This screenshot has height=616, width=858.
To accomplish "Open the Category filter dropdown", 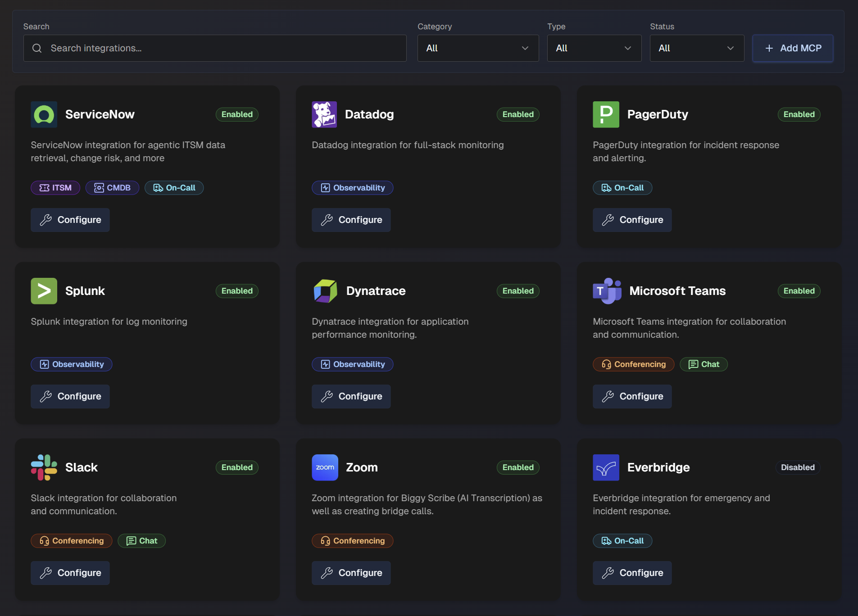I will pos(478,48).
